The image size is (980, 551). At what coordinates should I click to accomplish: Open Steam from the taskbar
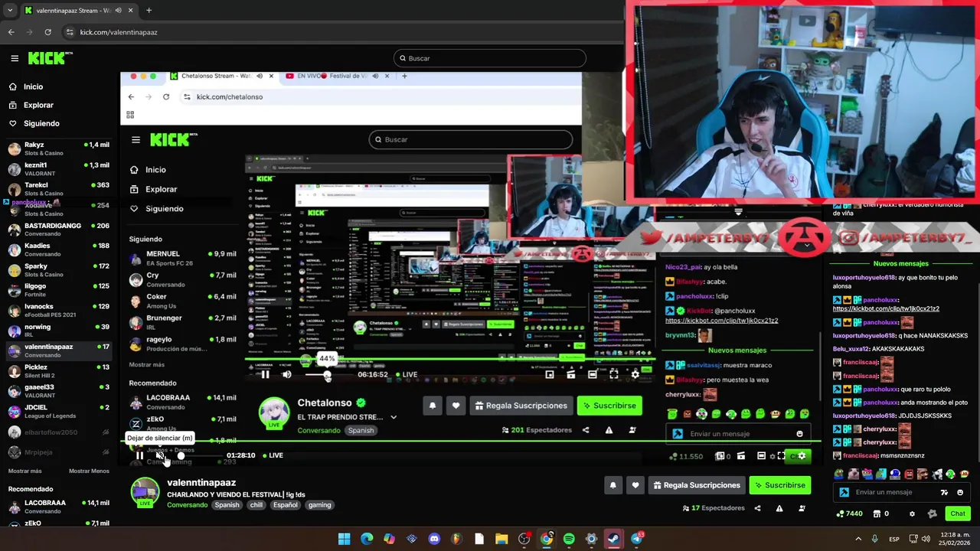click(x=613, y=539)
